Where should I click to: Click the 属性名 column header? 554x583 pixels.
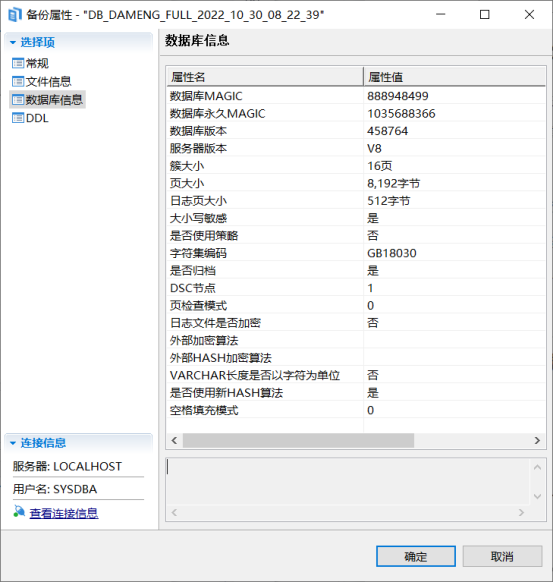265,77
